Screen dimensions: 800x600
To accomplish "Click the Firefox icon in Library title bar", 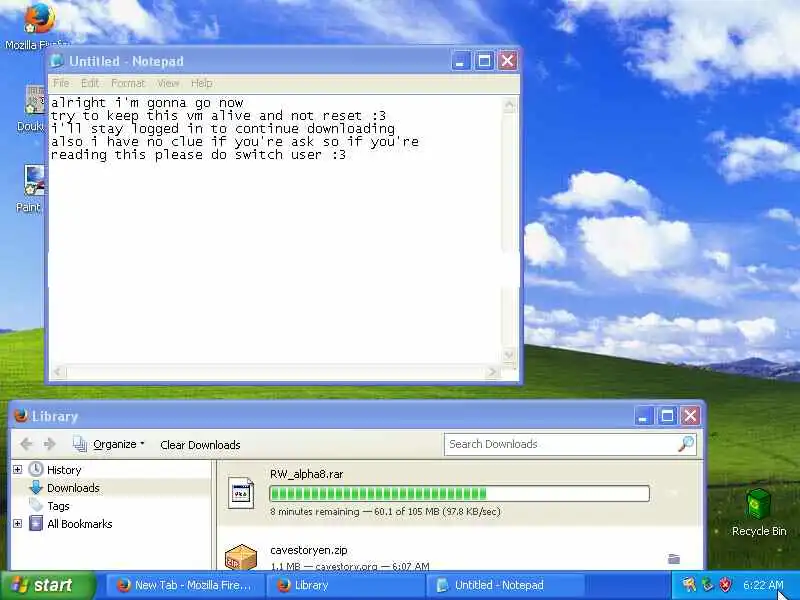I will pos(21,416).
